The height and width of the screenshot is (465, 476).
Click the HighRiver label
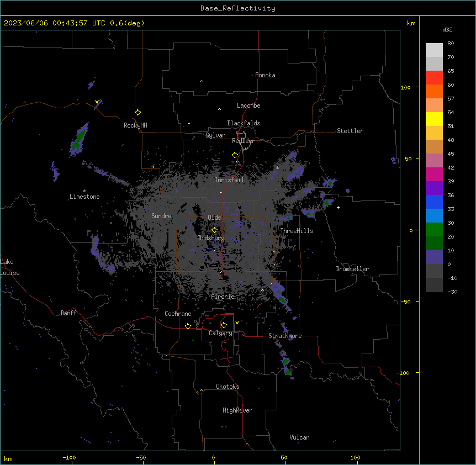(237, 410)
